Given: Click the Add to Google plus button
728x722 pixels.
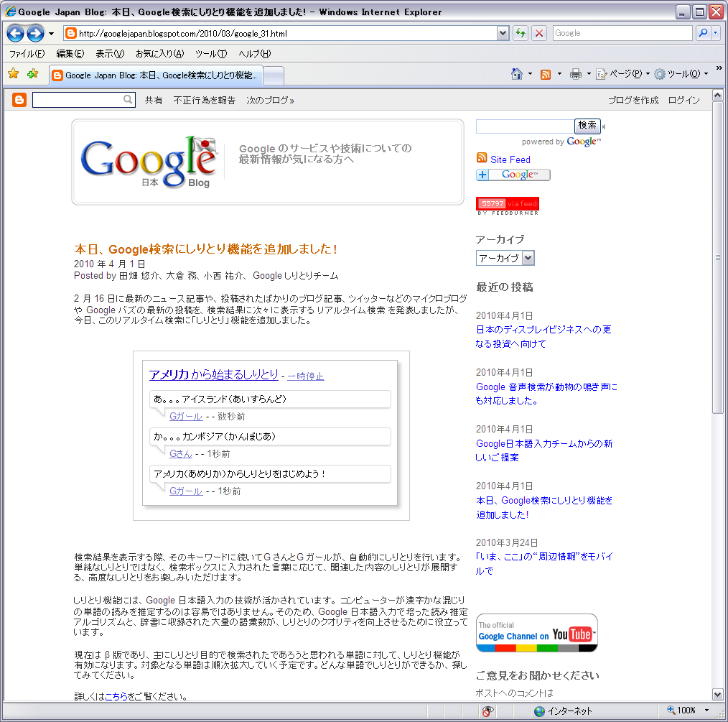Looking at the screenshot, I should pyautogui.click(x=513, y=175).
